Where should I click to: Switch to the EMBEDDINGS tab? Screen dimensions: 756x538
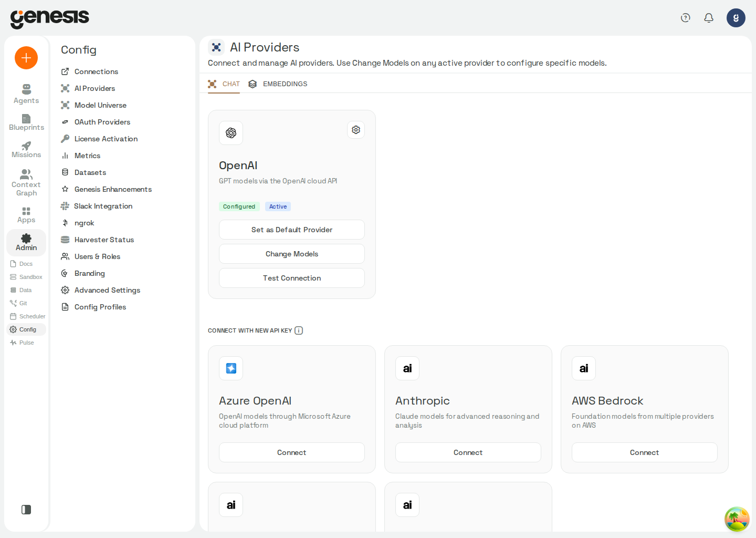[x=278, y=84]
